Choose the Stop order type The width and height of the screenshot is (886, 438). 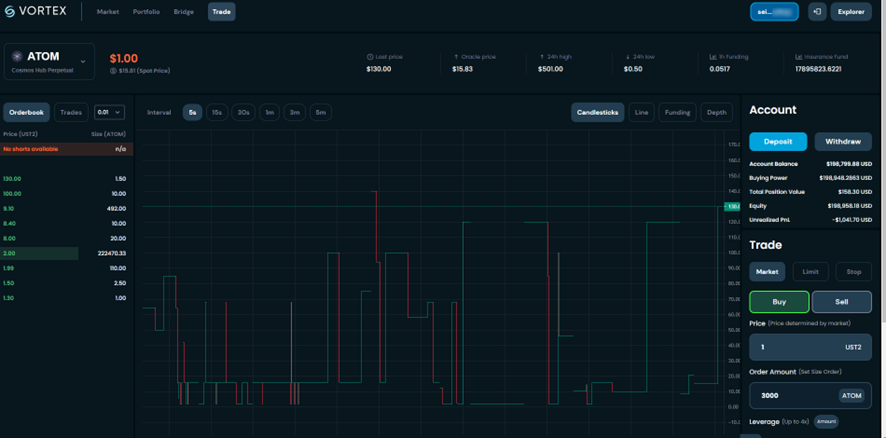click(x=854, y=272)
